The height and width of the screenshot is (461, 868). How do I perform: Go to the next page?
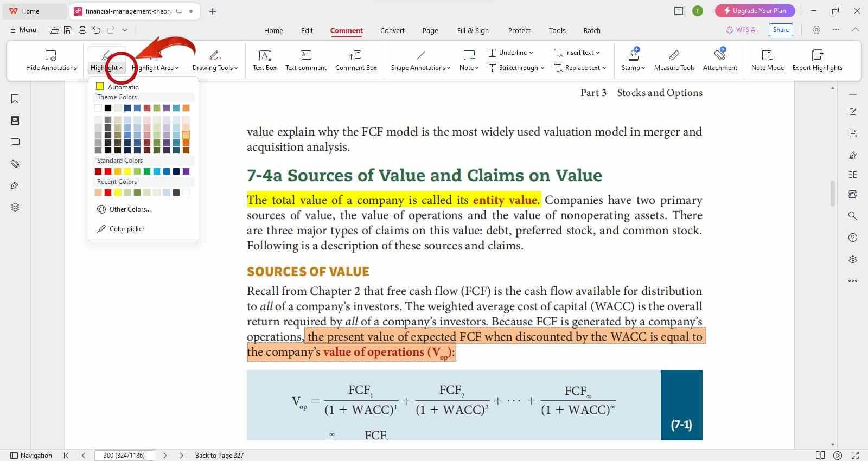click(165, 456)
